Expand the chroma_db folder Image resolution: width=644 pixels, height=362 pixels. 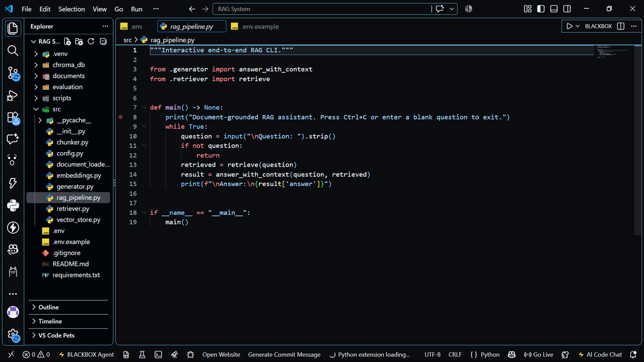tap(68, 65)
